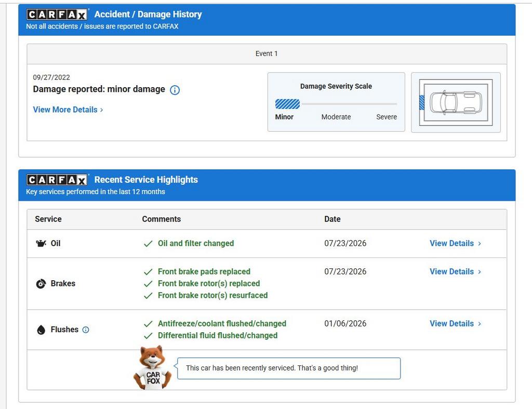Open View Details for Oil service
The image size is (532, 409).
[x=455, y=243]
